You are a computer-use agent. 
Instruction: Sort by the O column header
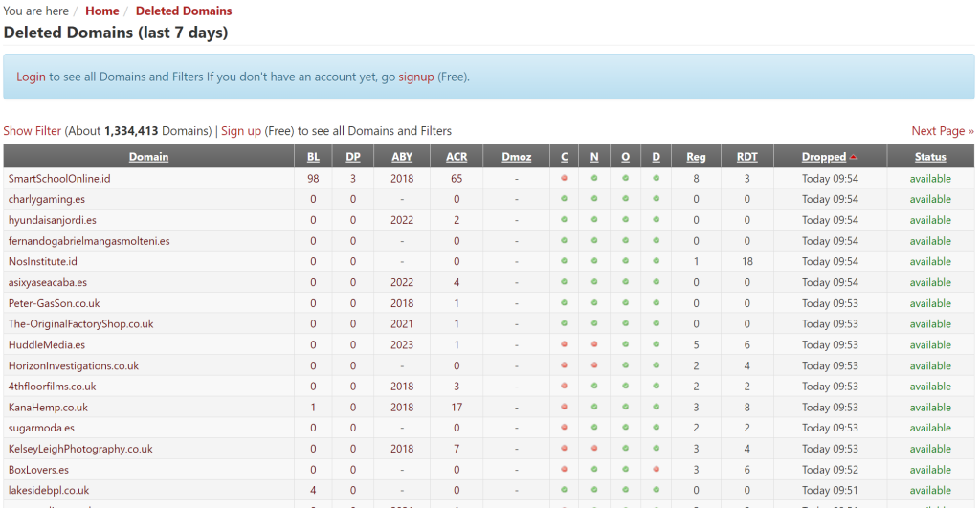(x=626, y=157)
